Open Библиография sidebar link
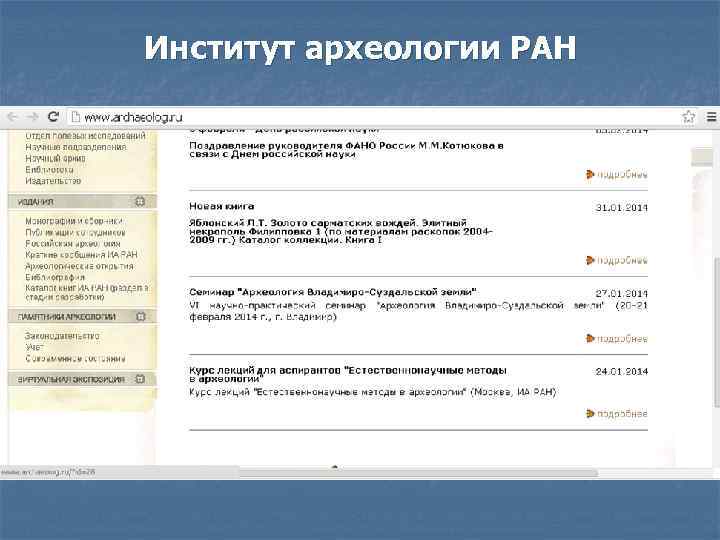Screen dimensions: 720x540 (x=55, y=277)
